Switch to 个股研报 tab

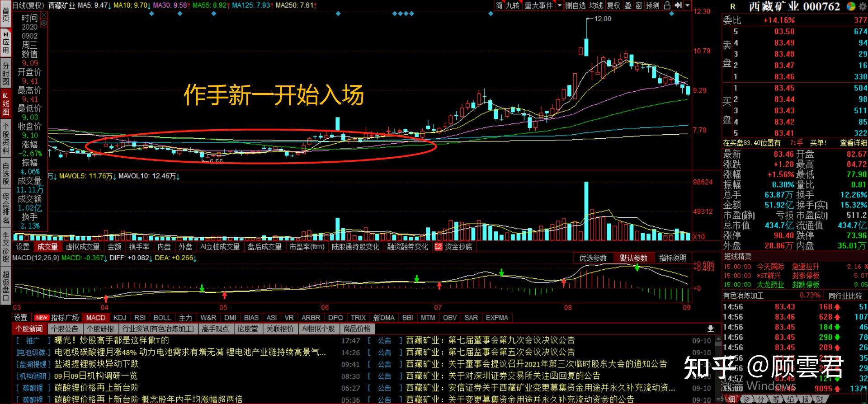click(100, 329)
